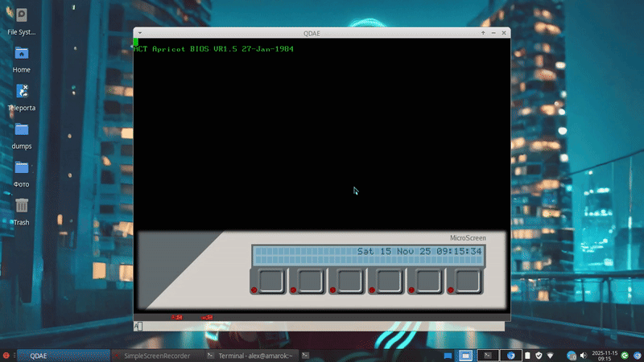Click the third MicroScreen function key
This screenshot has height=362, width=644.
(x=349, y=281)
